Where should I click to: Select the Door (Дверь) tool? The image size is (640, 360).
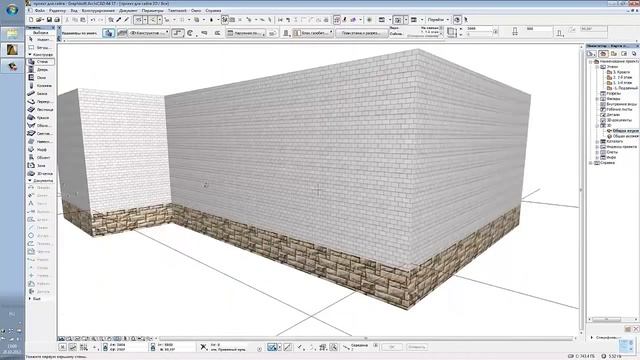pos(40,70)
